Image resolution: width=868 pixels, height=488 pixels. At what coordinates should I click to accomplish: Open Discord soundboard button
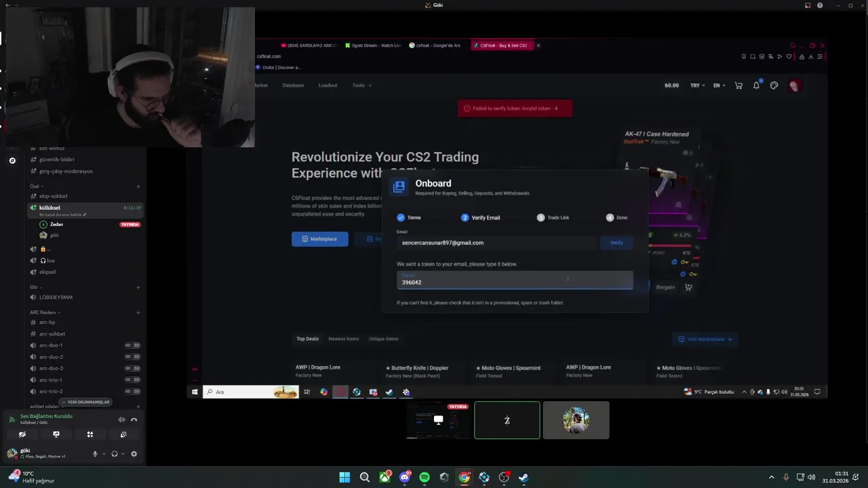click(123, 434)
